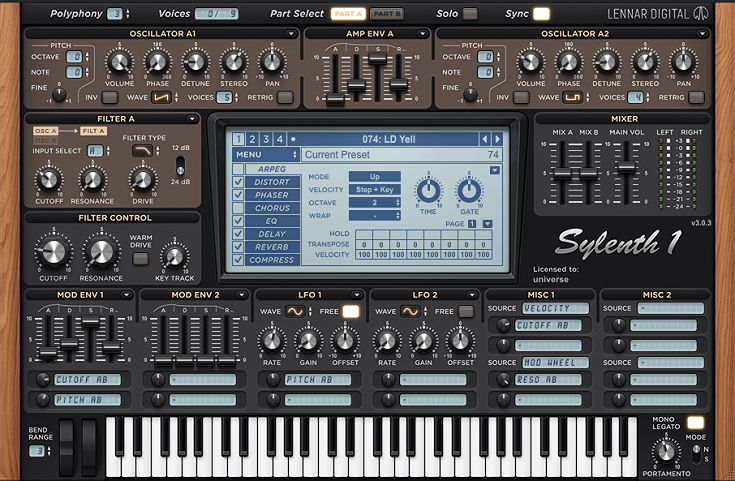This screenshot has height=481, width=735.
Task: Click the Oscillator A1 Pan knob
Action: (272, 62)
